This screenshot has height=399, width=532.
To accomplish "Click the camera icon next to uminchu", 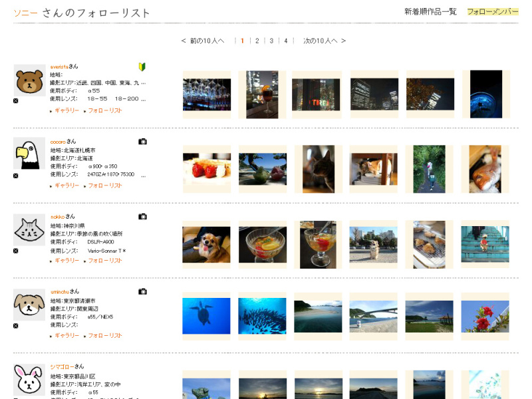I will [x=143, y=291].
